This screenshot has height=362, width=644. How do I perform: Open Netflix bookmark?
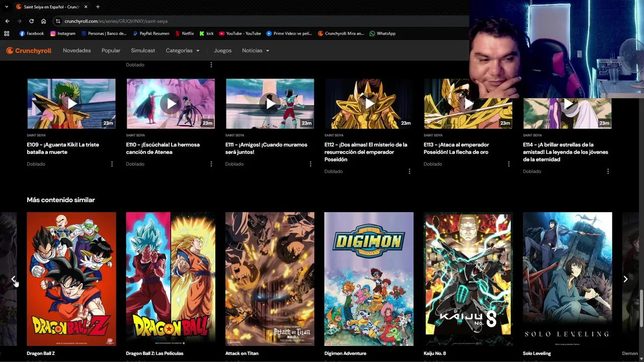(x=184, y=34)
